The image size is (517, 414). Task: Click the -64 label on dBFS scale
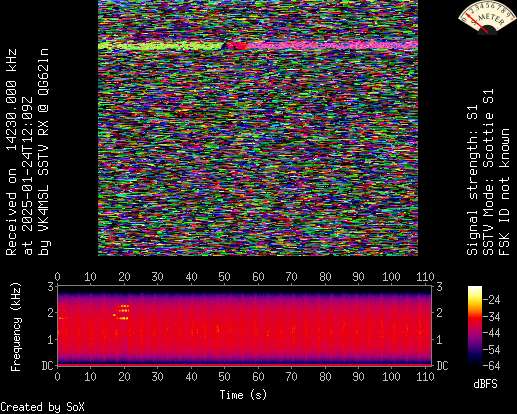tap(491, 366)
